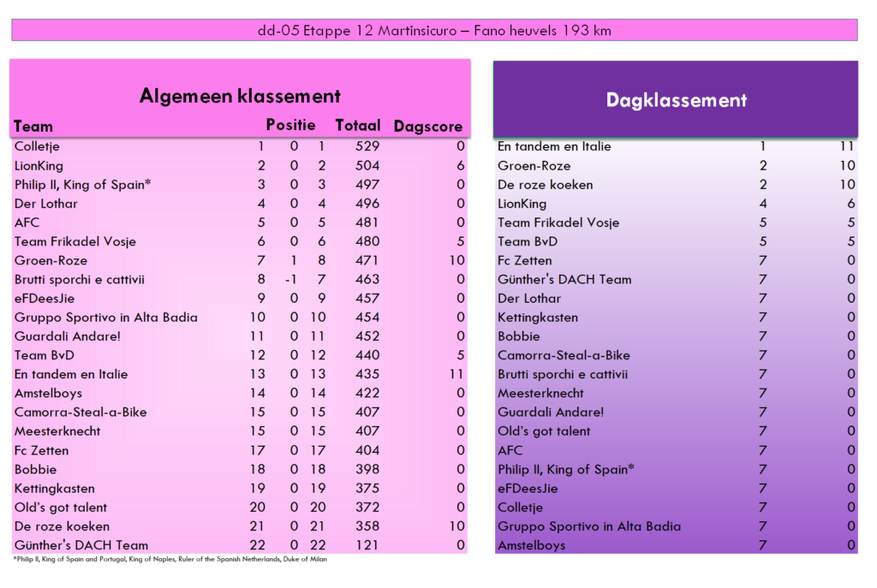Viewport: 877px width, 588px height.
Task: Click Philip II, King of Spain* in general classification
Action: (x=83, y=185)
